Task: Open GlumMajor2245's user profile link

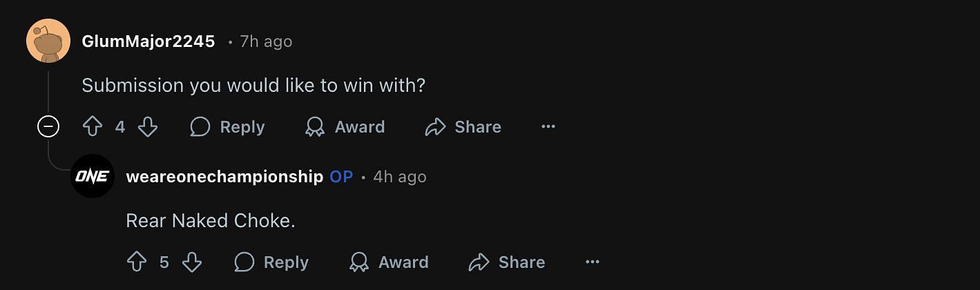Action: pyautogui.click(x=148, y=41)
